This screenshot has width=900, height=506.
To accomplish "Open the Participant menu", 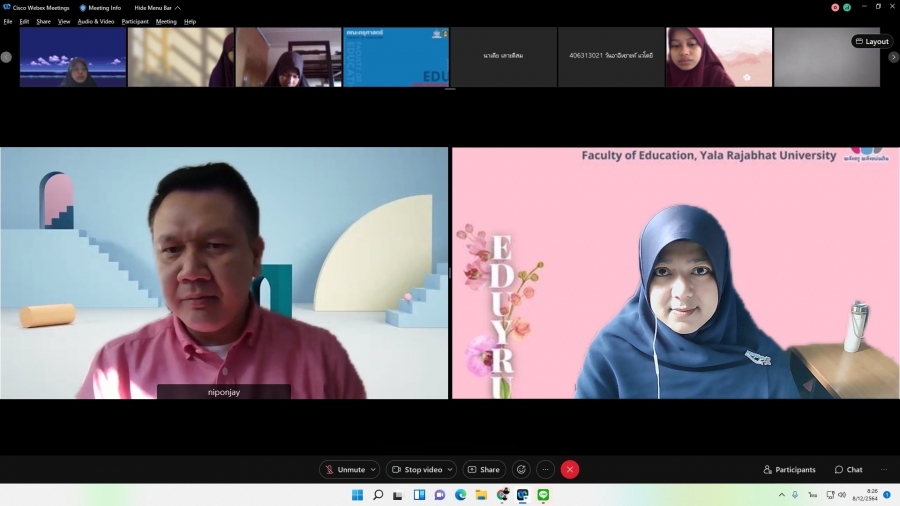I will 135,21.
